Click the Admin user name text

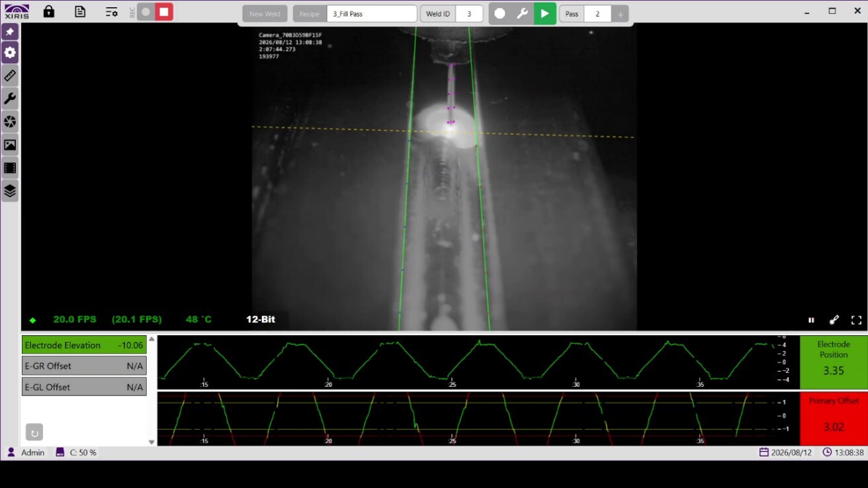tap(33, 453)
